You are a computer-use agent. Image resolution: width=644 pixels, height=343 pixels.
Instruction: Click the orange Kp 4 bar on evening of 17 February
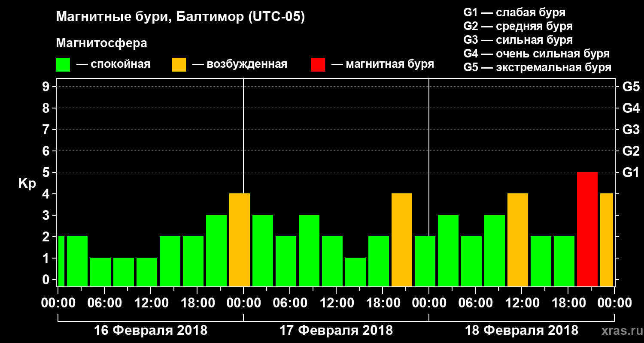(x=402, y=240)
